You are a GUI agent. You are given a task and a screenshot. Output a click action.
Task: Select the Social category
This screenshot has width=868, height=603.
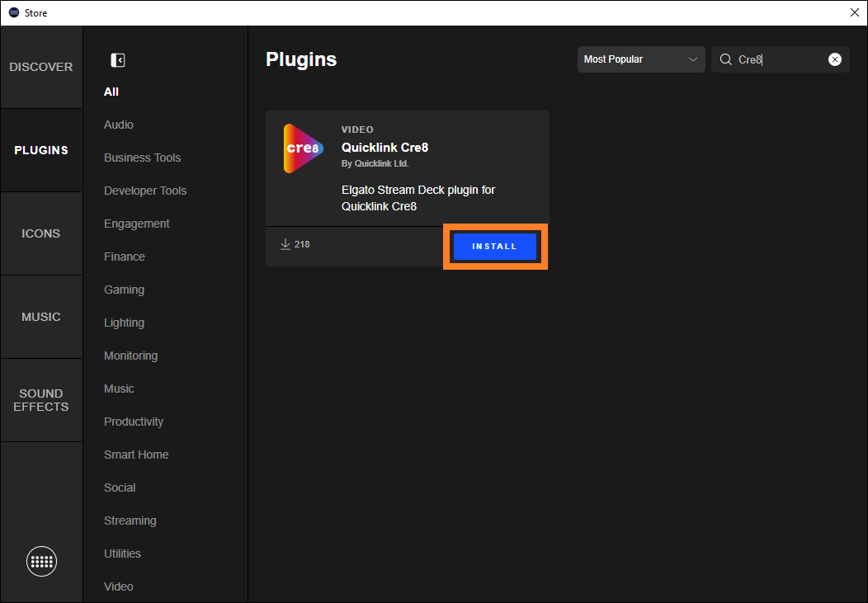120,488
